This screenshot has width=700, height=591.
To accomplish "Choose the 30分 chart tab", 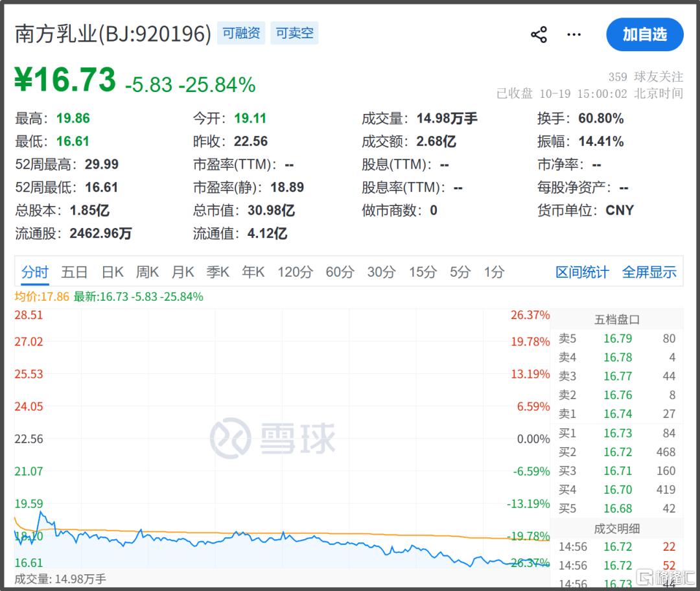I will (x=382, y=272).
